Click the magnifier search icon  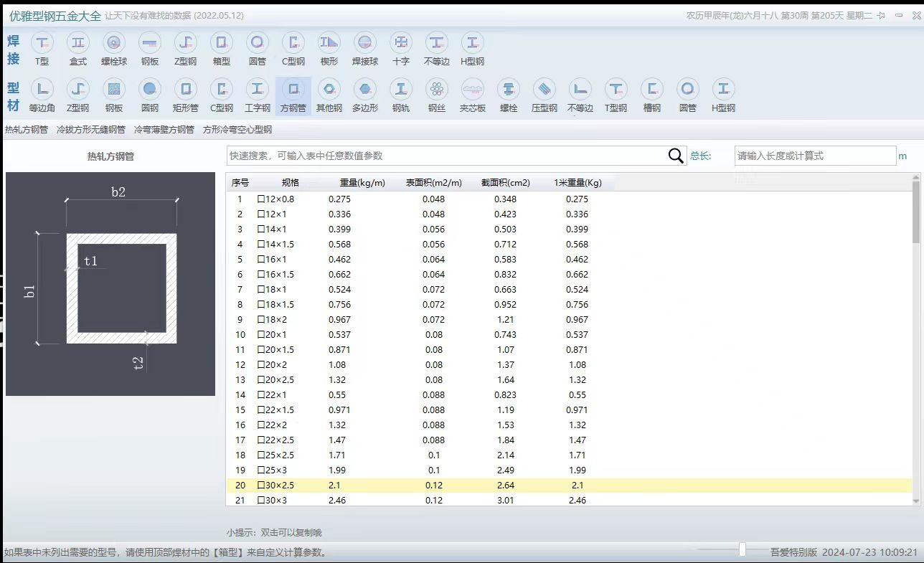[x=676, y=156]
